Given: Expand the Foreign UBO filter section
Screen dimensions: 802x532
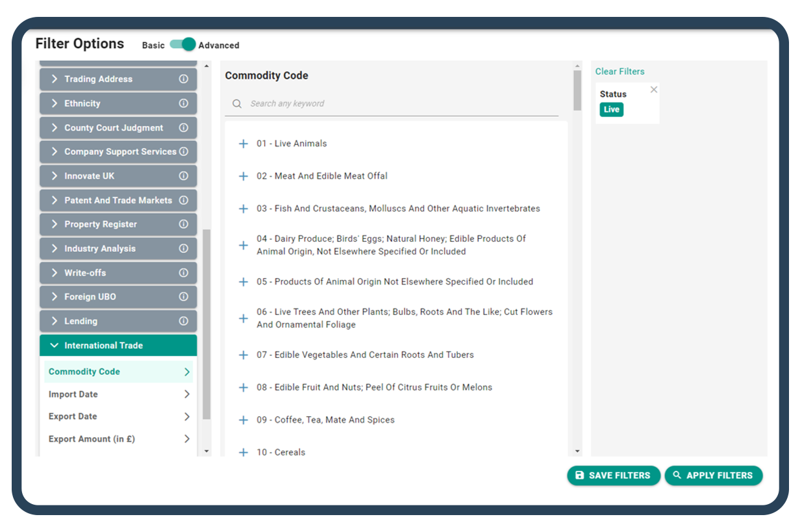Looking at the screenshot, I should (x=118, y=297).
